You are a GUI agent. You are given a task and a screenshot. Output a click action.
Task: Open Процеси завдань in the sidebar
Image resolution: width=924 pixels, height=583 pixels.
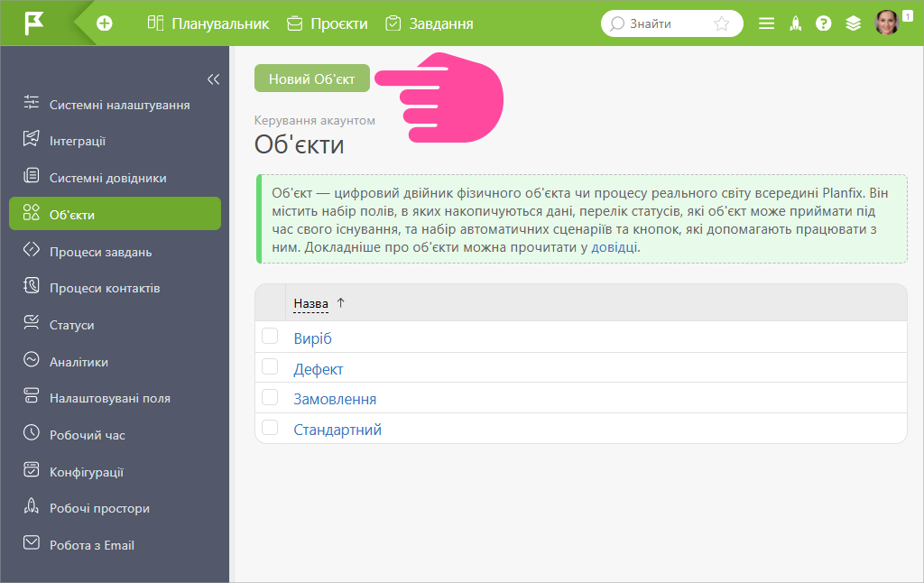pyautogui.click(x=101, y=253)
